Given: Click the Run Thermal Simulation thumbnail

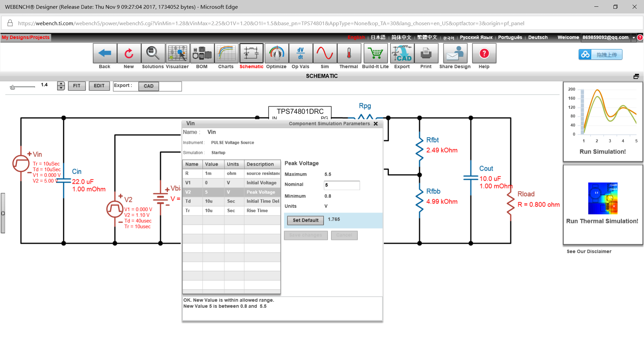Looking at the screenshot, I should click(x=603, y=205).
